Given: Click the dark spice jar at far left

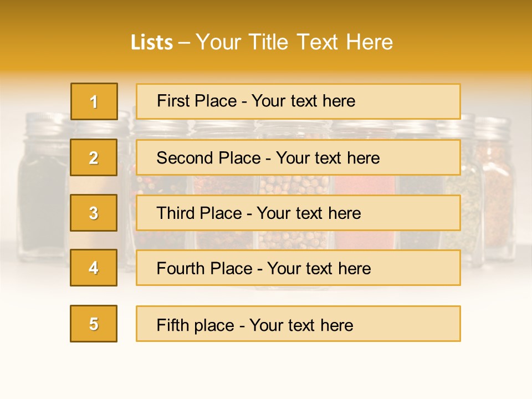Looking at the screenshot, I should 42,199.
